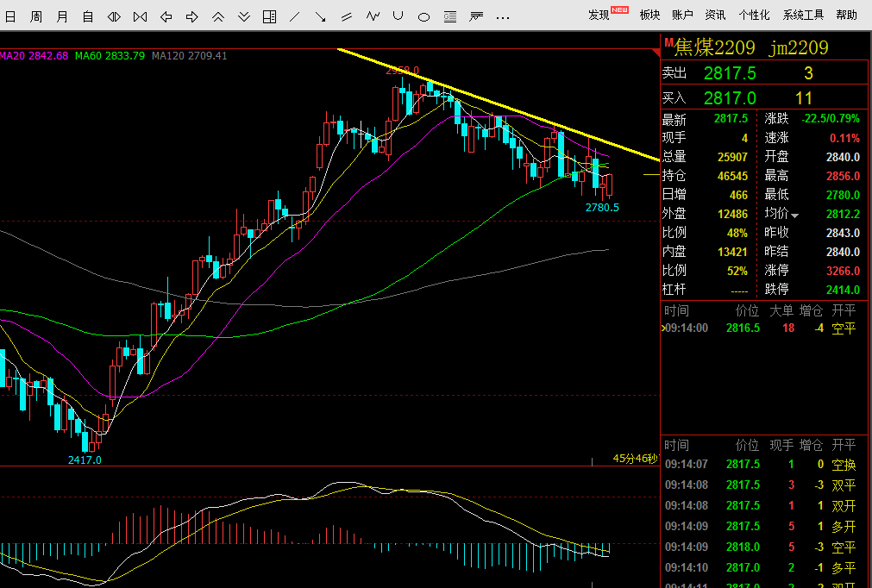Open the 个性化 menu
This screenshot has width=872, height=588.
click(754, 15)
